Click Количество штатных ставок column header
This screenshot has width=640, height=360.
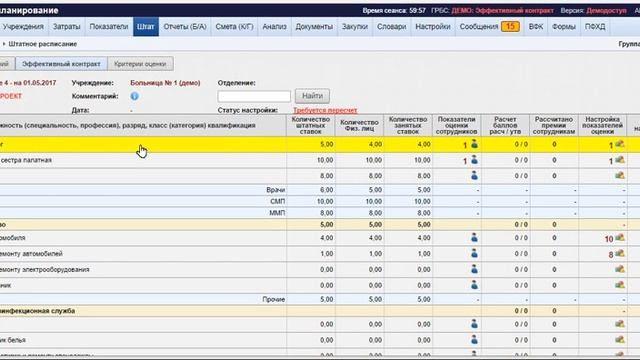[x=311, y=125]
